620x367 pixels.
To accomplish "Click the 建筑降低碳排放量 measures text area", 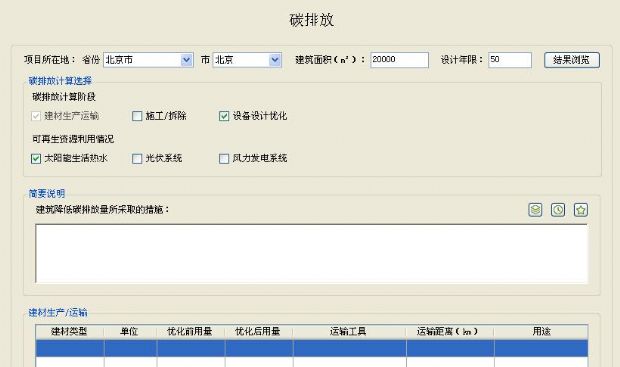I will click(x=311, y=253).
